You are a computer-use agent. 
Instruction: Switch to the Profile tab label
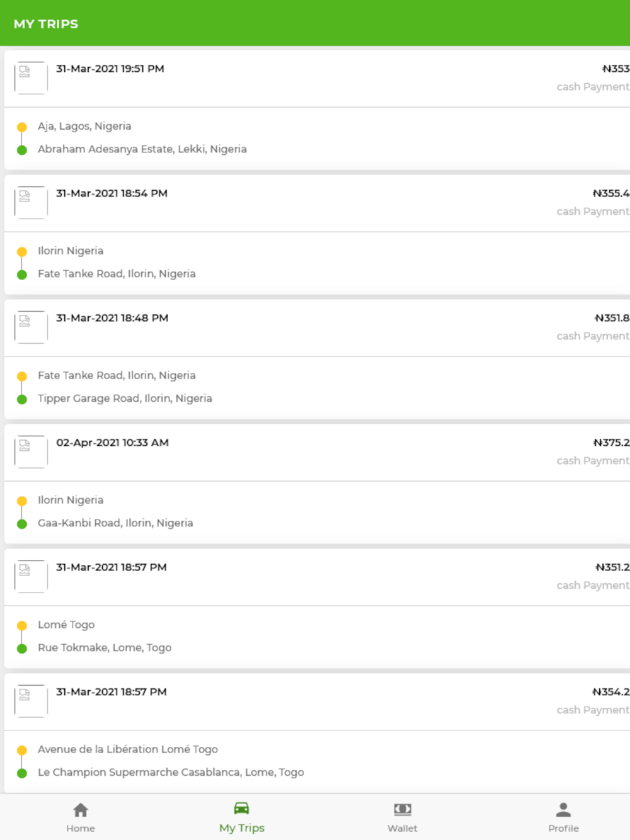tap(563, 829)
